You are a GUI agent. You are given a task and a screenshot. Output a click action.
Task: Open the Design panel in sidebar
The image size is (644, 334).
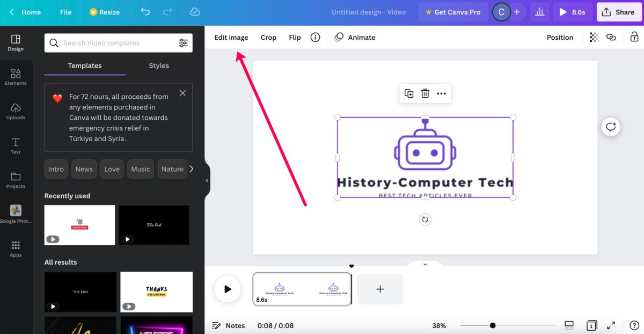[16, 43]
